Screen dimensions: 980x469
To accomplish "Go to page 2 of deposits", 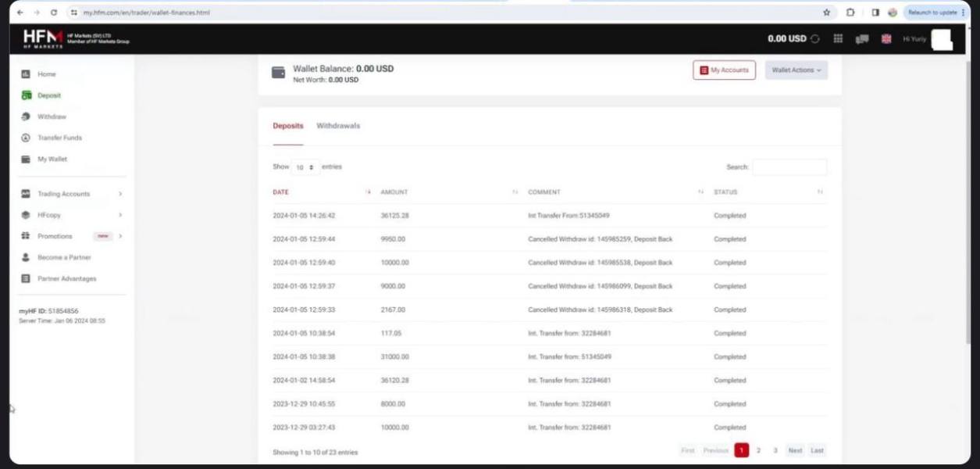I will click(x=758, y=451).
